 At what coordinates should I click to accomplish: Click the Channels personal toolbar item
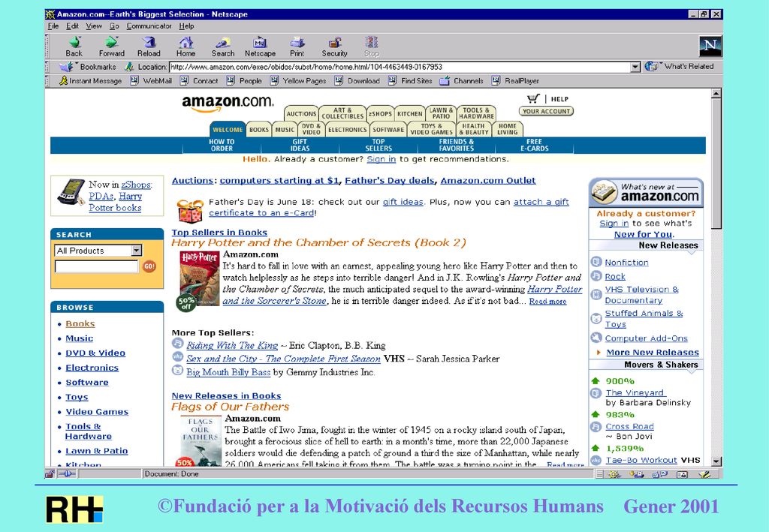coord(462,81)
